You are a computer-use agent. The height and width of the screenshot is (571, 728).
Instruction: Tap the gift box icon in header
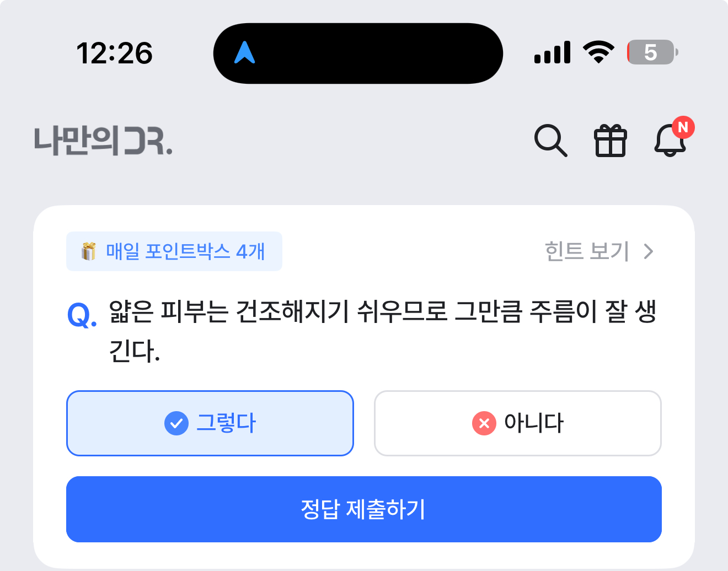pos(611,141)
